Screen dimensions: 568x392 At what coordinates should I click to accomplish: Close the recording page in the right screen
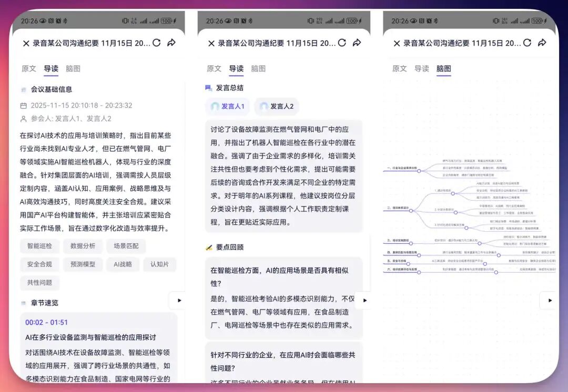(397, 44)
